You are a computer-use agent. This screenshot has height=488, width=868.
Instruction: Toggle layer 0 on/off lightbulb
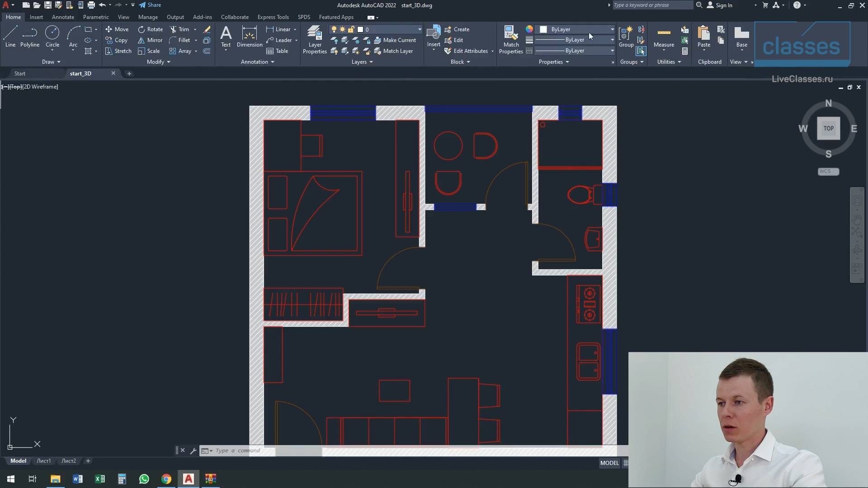click(334, 29)
